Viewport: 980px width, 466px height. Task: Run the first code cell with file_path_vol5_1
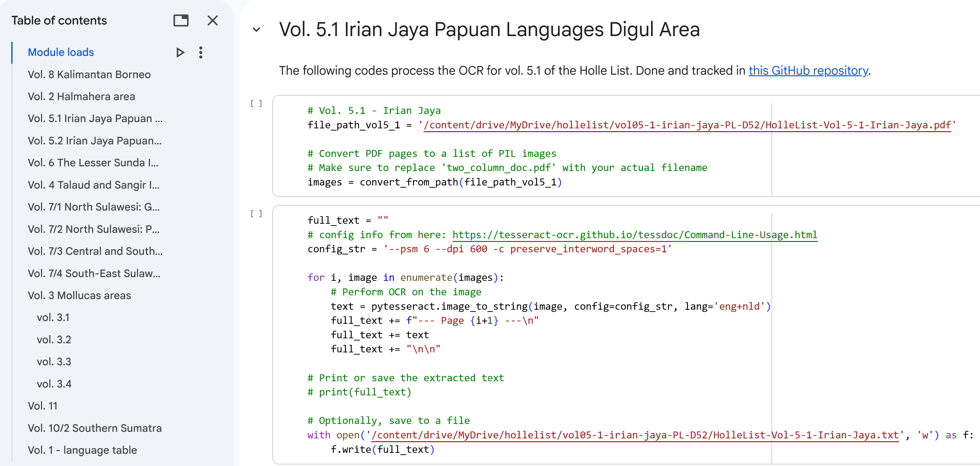[256, 104]
